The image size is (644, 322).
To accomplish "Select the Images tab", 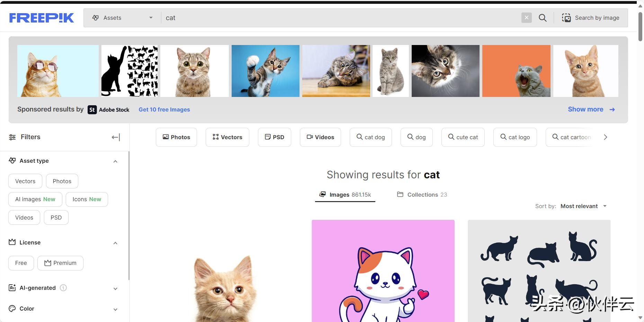I will [345, 195].
